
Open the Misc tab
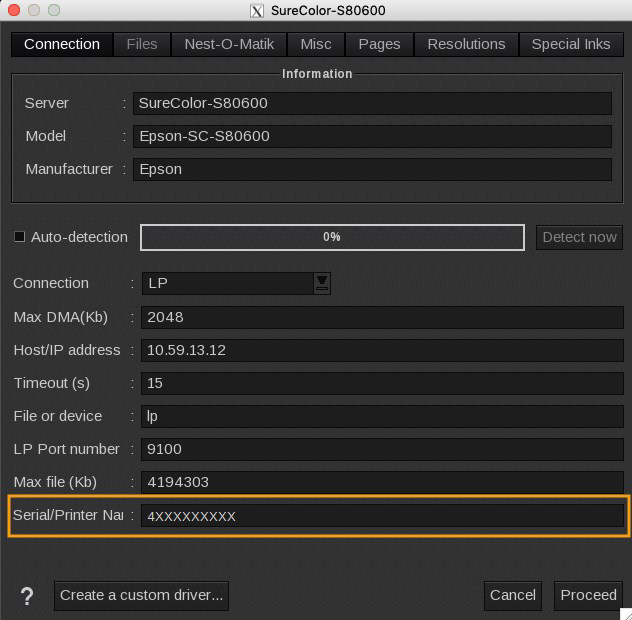(x=316, y=44)
